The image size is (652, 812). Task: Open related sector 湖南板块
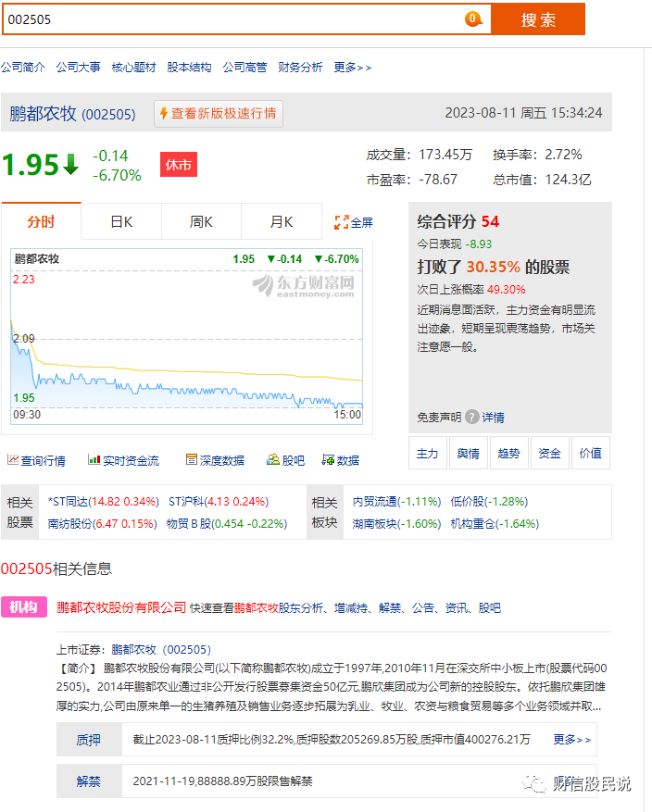[x=396, y=523]
